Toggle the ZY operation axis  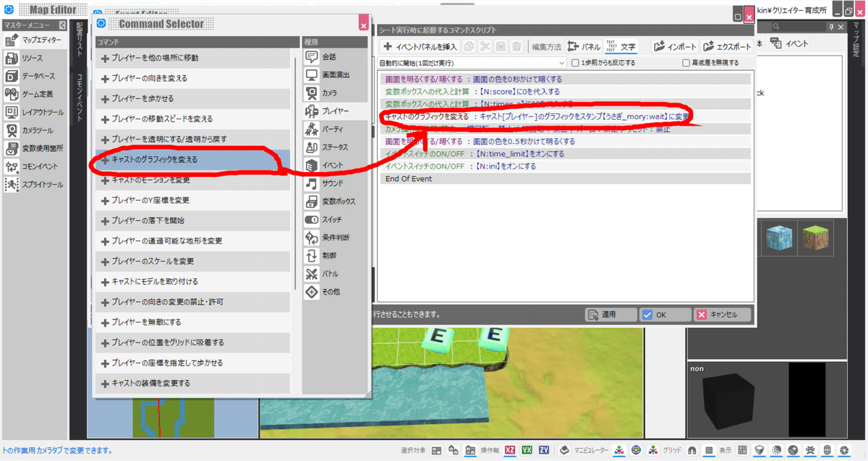coord(544,449)
